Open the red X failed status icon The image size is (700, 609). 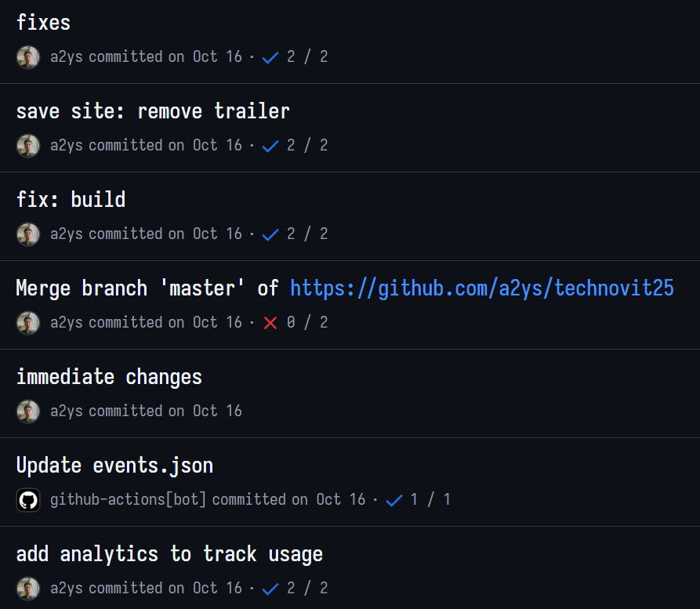270,323
